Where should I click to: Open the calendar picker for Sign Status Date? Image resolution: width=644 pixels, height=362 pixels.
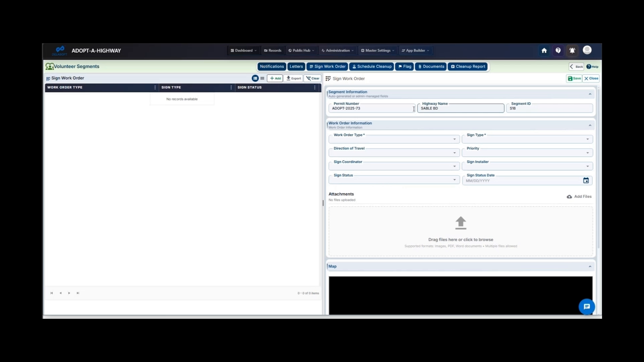click(x=586, y=180)
